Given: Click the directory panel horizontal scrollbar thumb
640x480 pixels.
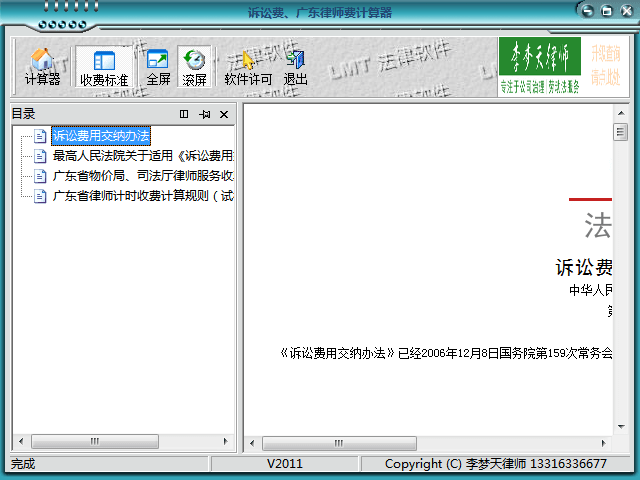Looking at the screenshot, I should (x=95, y=441).
